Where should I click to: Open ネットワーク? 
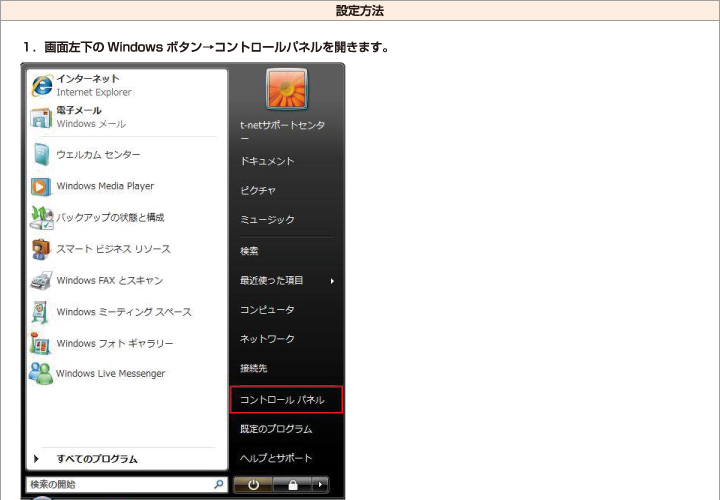(267, 339)
